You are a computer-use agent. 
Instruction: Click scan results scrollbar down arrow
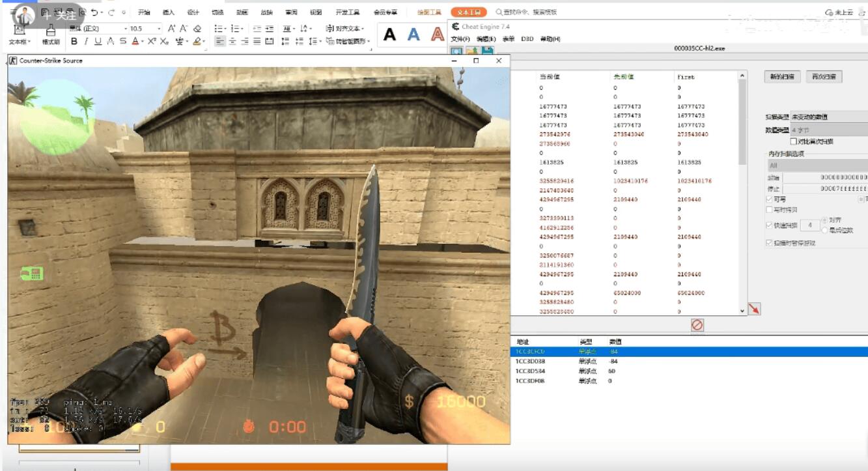(742, 311)
